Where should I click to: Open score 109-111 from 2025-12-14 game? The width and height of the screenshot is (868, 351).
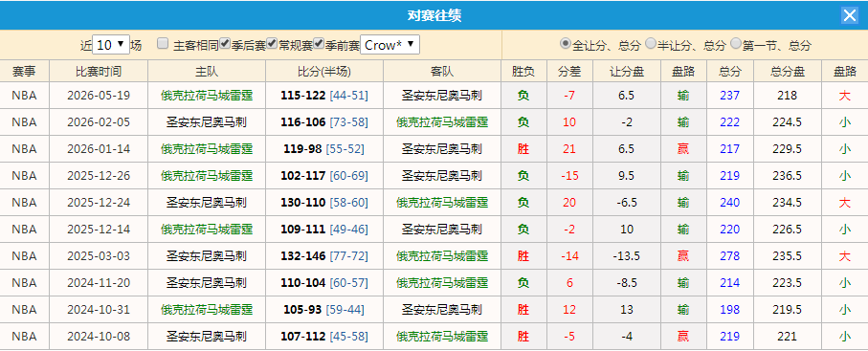[302, 230]
